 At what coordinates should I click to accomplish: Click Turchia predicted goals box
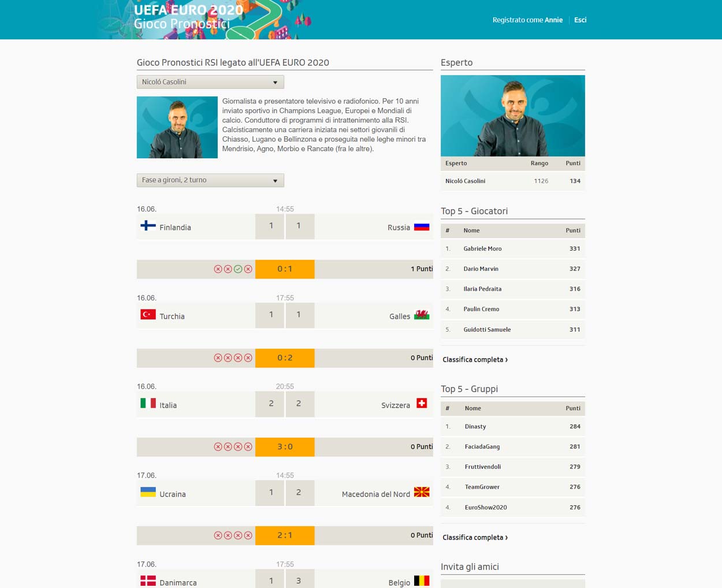pyautogui.click(x=270, y=315)
